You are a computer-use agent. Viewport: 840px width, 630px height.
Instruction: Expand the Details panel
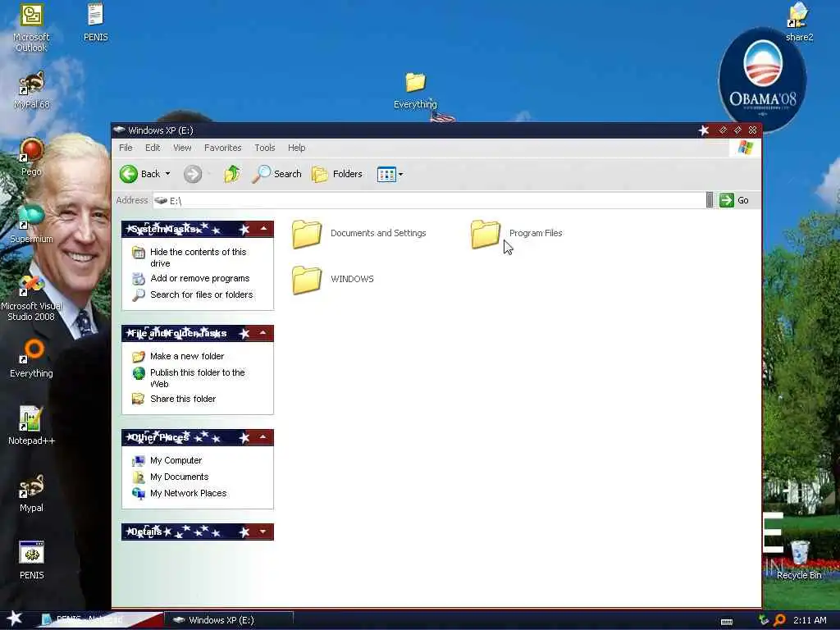tap(263, 532)
